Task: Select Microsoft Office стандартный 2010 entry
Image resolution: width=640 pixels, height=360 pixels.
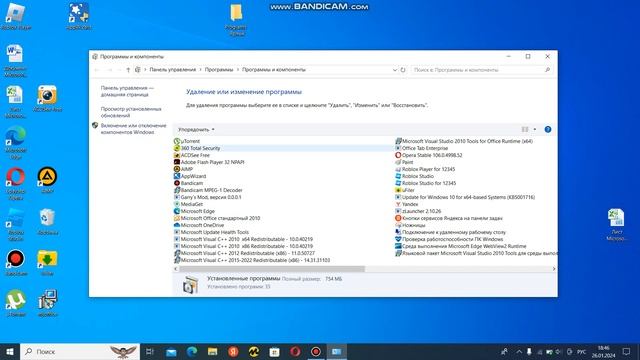Action: 217,218
